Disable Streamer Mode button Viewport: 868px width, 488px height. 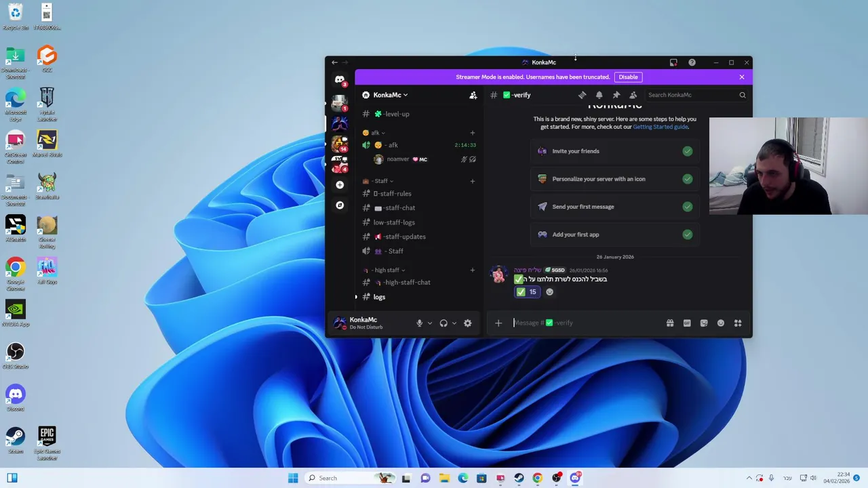[x=628, y=77]
